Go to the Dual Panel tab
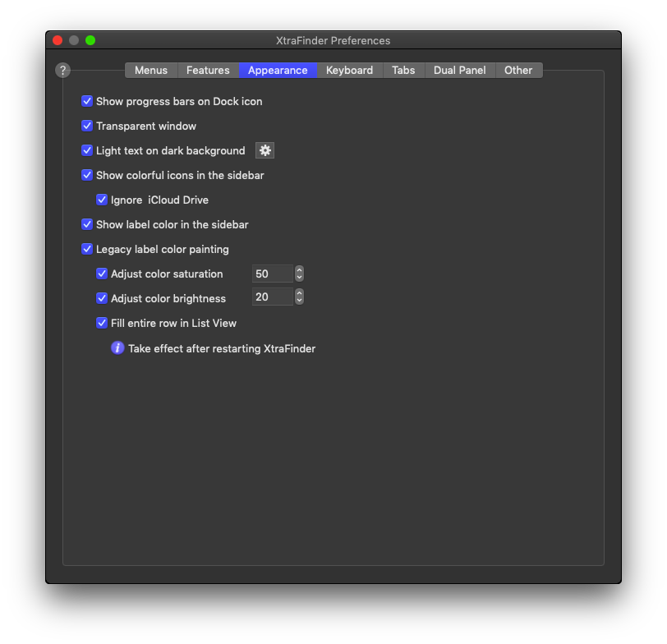 coord(459,71)
